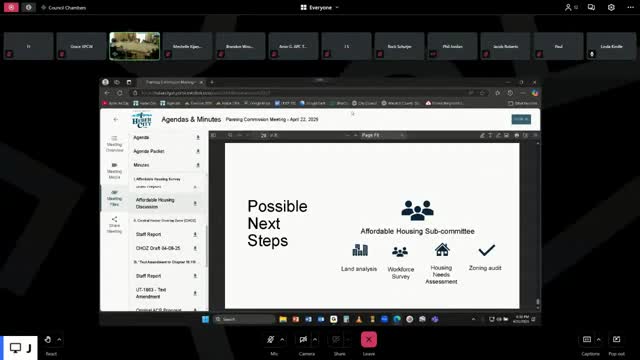The image size is (640, 360).
Task: Pop out the shared content
Action: 616,340
